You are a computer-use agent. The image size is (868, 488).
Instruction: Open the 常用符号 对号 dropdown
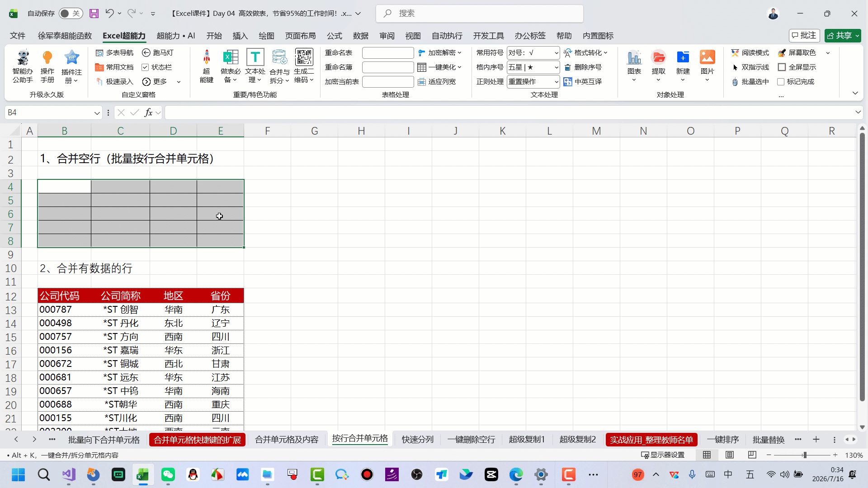[556, 53]
